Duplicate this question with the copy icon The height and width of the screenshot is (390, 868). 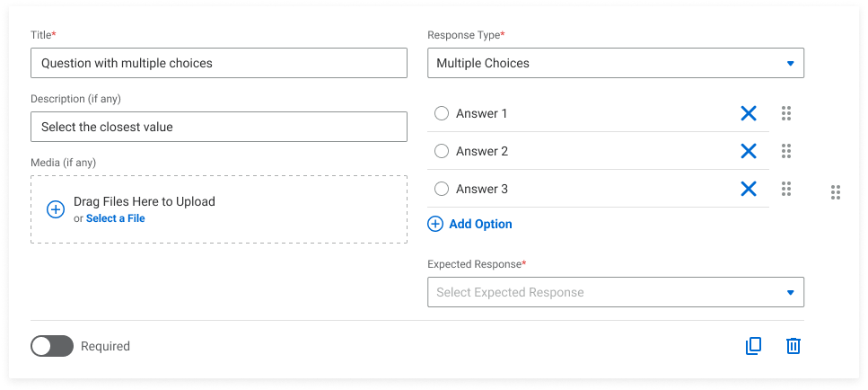(x=754, y=346)
